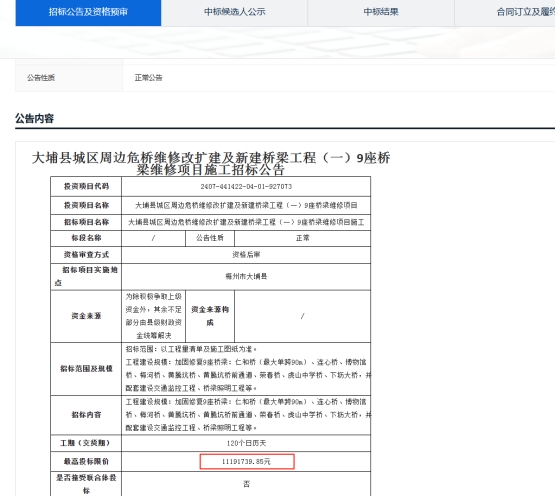
Task: Switch to the 中标候选人公示 tab
Action: (x=234, y=12)
